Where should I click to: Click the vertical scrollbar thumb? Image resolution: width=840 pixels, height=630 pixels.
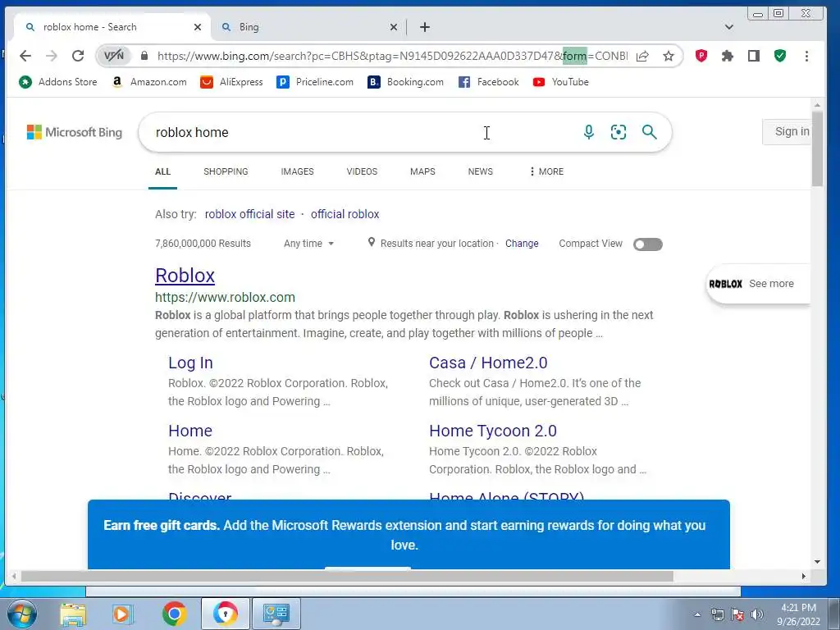[x=817, y=148]
